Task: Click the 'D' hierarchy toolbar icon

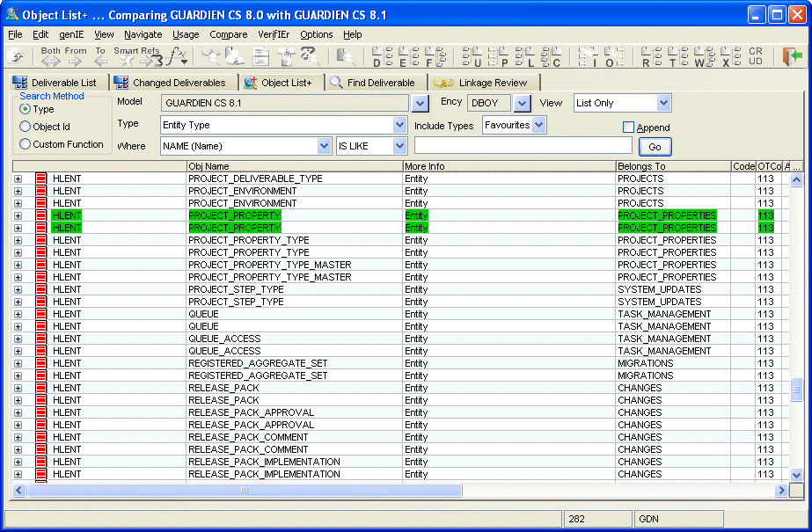Action: point(383,57)
